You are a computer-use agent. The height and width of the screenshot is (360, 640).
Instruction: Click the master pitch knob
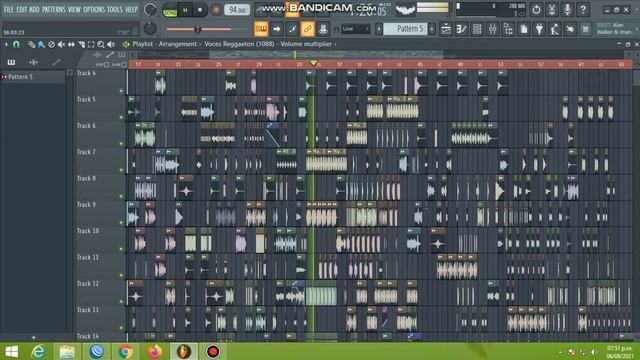click(x=150, y=28)
